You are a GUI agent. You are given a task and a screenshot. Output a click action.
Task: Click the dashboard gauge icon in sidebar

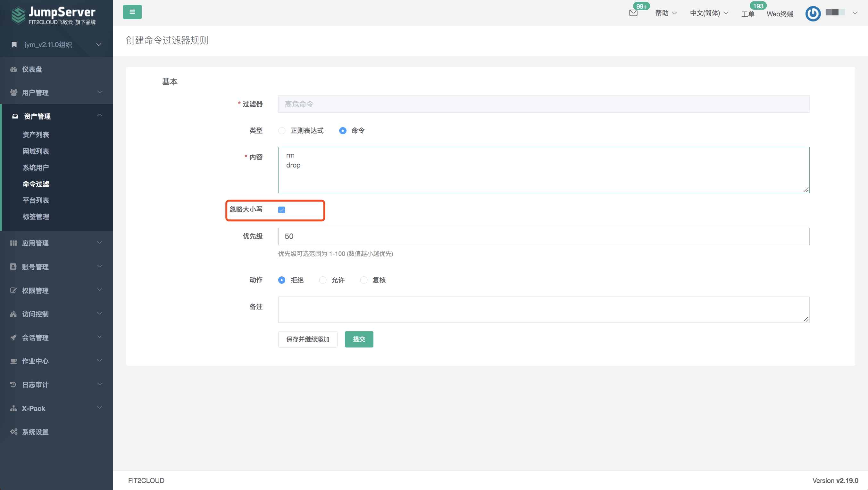pyautogui.click(x=13, y=69)
